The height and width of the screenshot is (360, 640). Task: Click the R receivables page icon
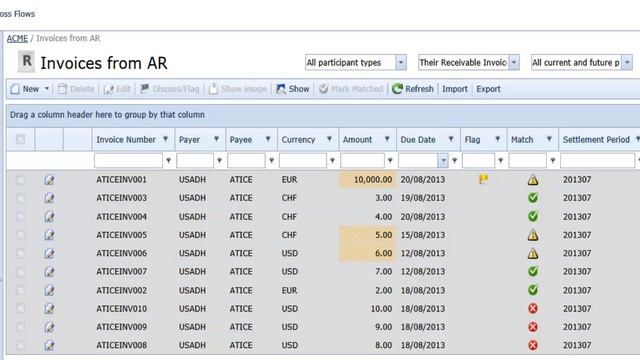pyautogui.click(x=27, y=62)
